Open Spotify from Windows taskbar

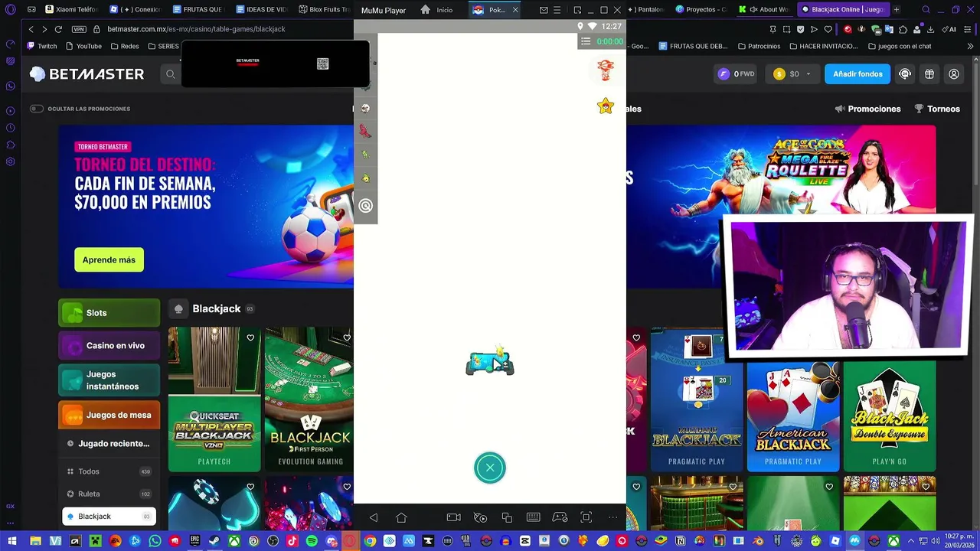click(x=312, y=541)
